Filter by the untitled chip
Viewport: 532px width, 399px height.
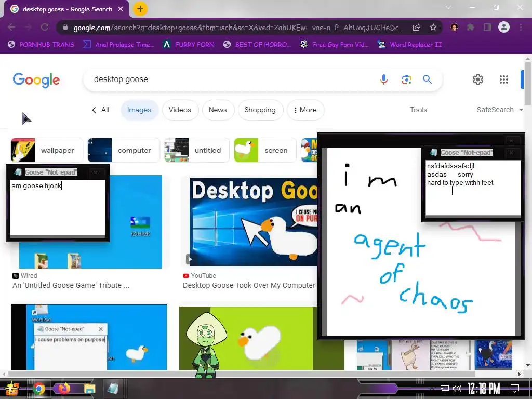click(x=197, y=150)
